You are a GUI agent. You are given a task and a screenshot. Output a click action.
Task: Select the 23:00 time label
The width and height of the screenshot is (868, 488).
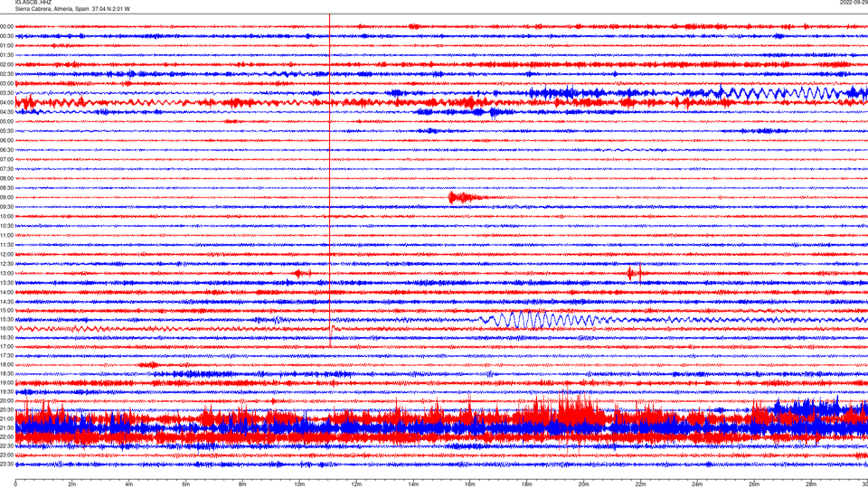click(x=6, y=455)
